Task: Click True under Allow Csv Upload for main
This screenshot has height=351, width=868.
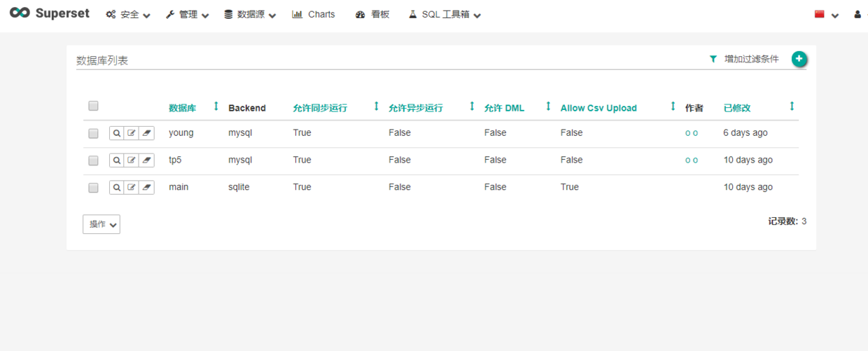Action: click(570, 187)
